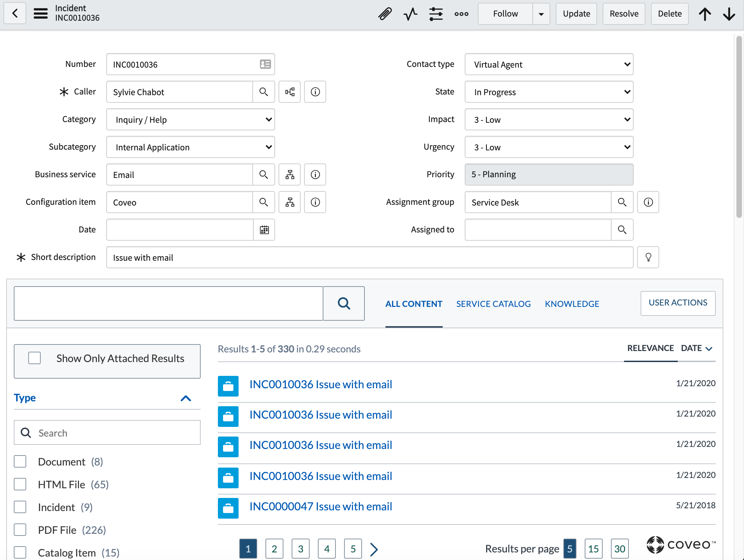Open the Subcategory dropdown
This screenshot has width=744, height=560.
click(x=190, y=147)
